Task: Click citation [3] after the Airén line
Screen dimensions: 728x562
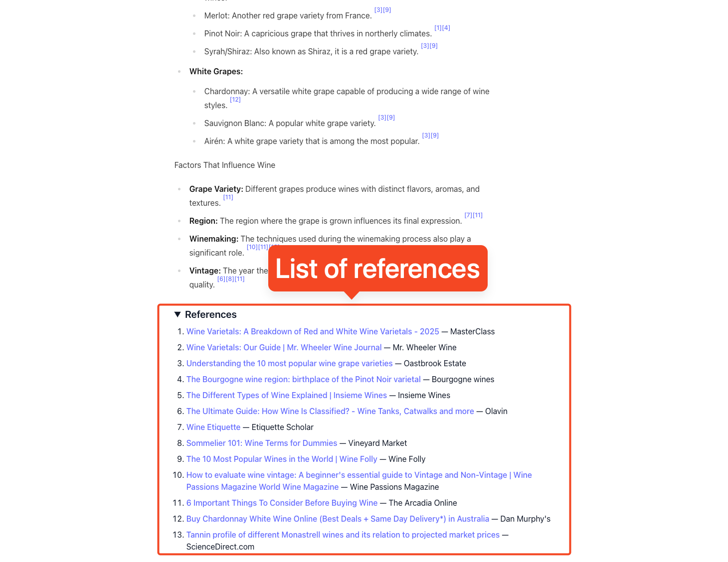Action: 426,136
